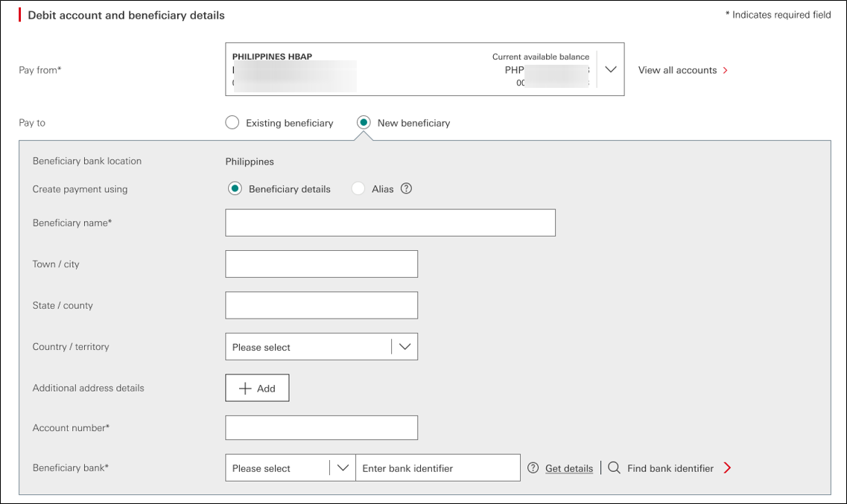847x504 pixels.
Task: Click the help icon beside Get details
Action: tap(533, 468)
